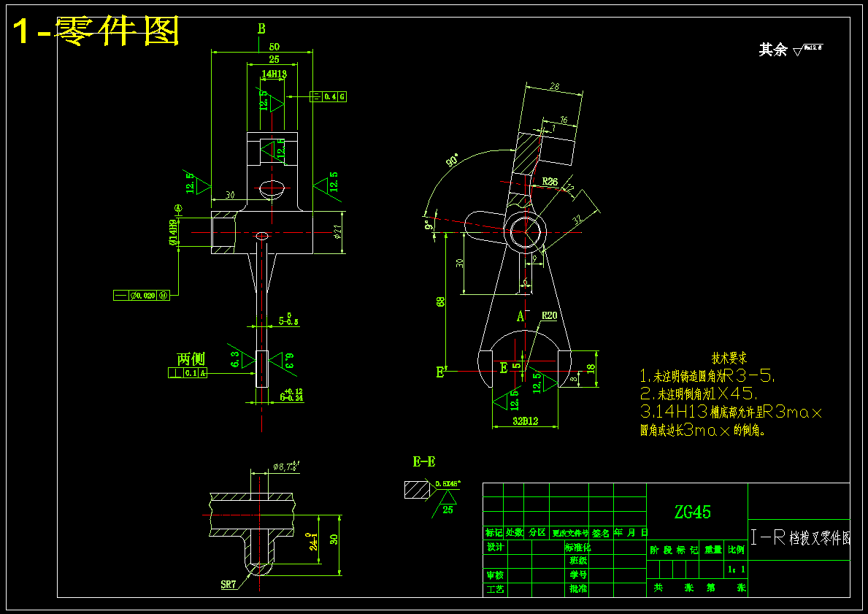Screen dimensions: 868x614
Task: Click the "Ø8.7" hole dimension
Action: coord(287,467)
